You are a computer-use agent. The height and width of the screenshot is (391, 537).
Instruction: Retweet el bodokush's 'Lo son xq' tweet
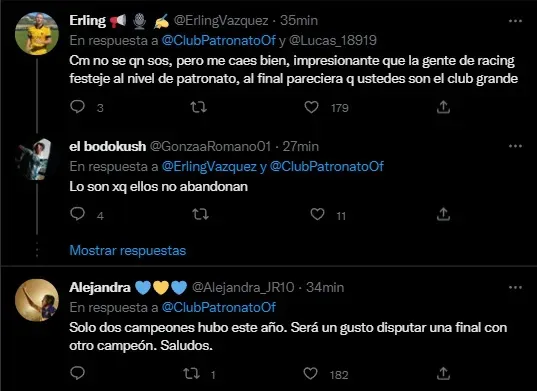tap(200, 215)
